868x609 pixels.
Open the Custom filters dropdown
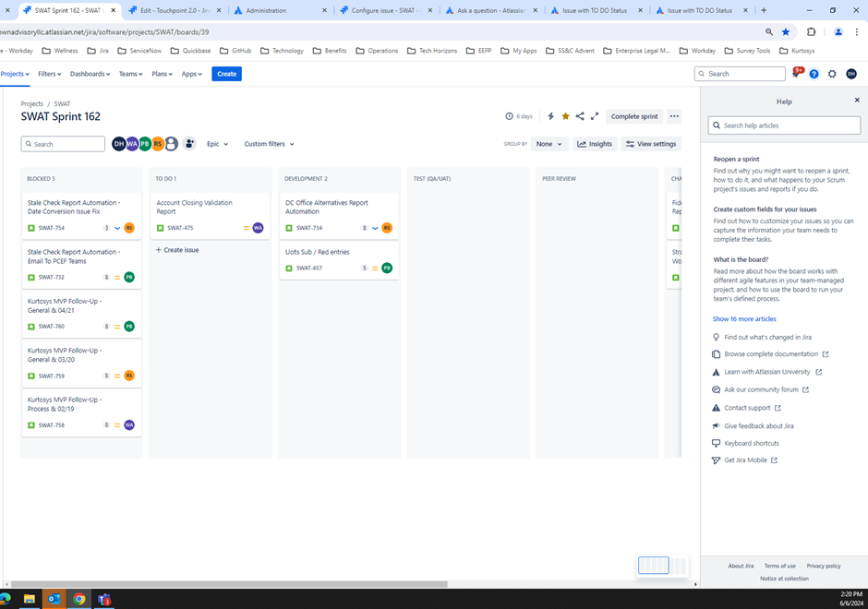pyautogui.click(x=270, y=144)
